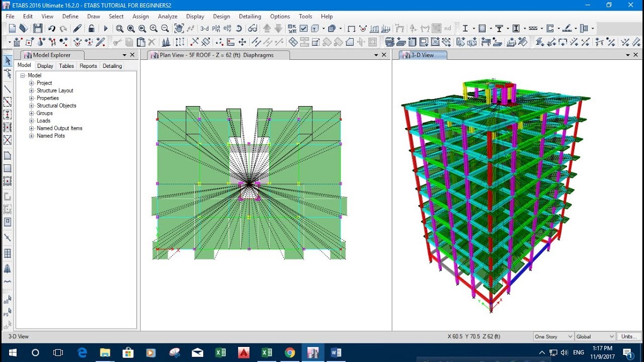The width and height of the screenshot is (644, 362).
Task: Open the Global coordinate system dropdown
Action: click(594, 336)
